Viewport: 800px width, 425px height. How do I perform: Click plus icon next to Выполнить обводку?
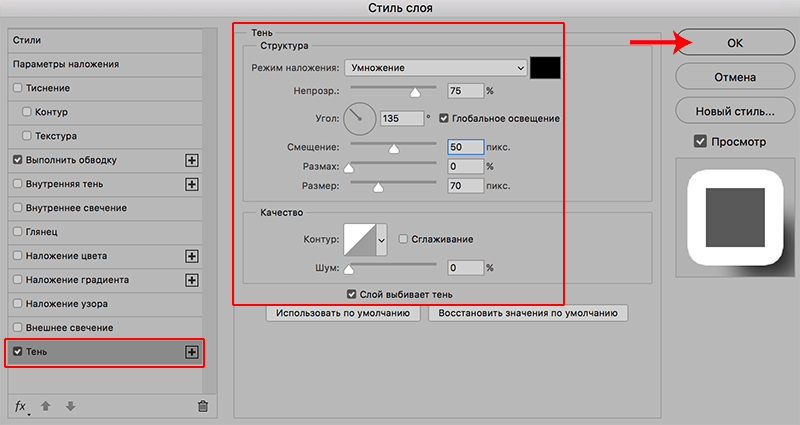point(193,160)
